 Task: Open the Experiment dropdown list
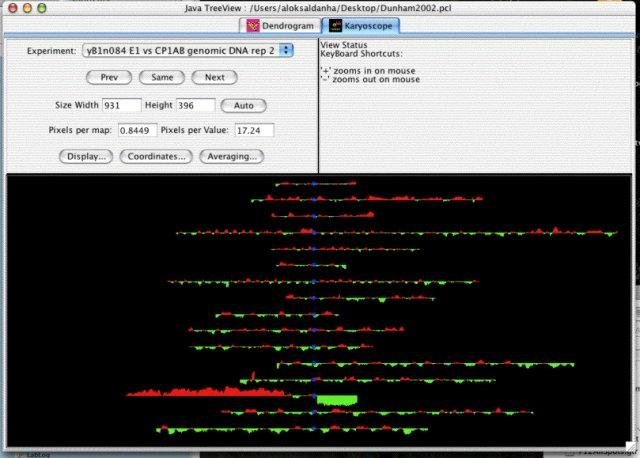(187, 51)
